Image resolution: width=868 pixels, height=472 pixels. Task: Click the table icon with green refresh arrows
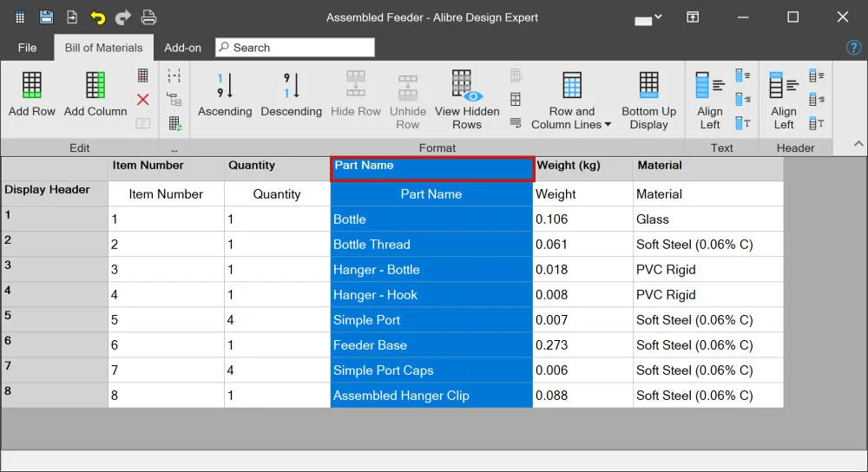(x=175, y=123)
